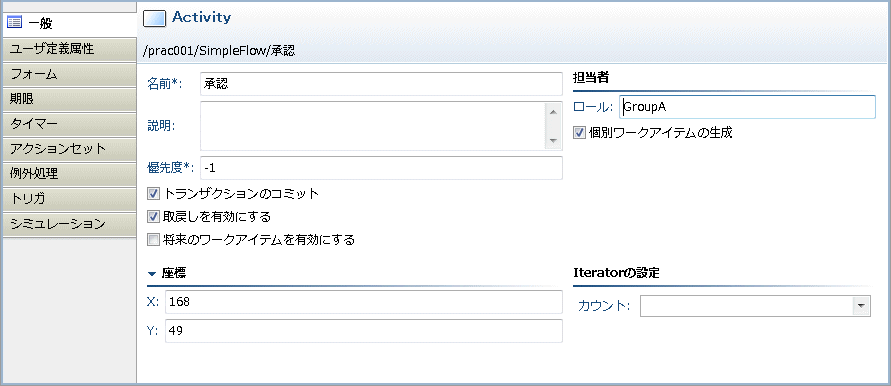Click the Activity icon in header
Screen dimensions: 891x386
pos(155,18)
